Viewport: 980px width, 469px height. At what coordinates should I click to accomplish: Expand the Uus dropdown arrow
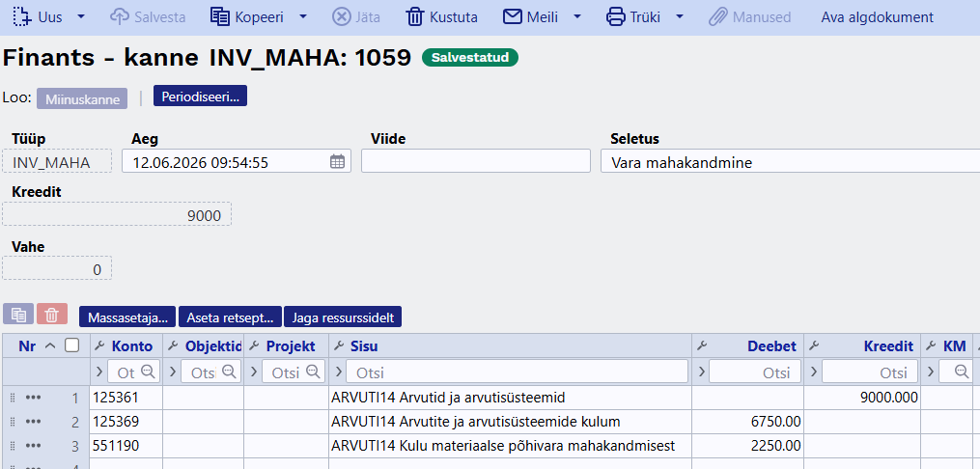[81, 16]
